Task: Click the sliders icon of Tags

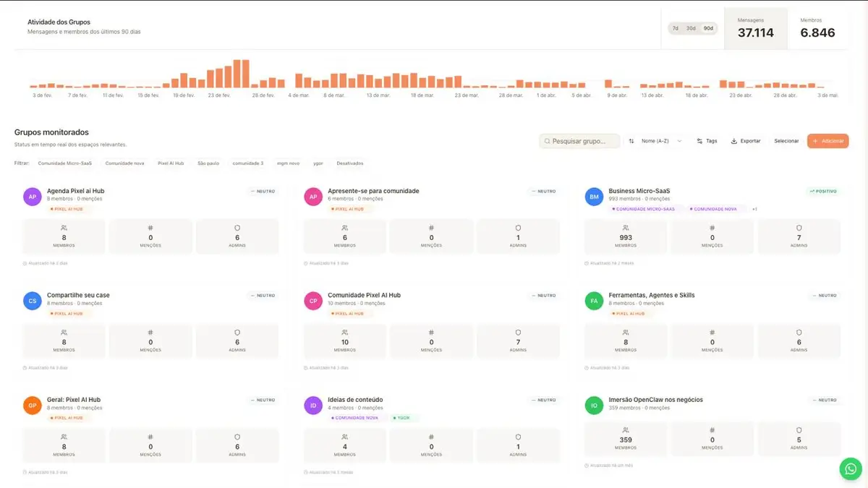Action: tap(699, 141)
